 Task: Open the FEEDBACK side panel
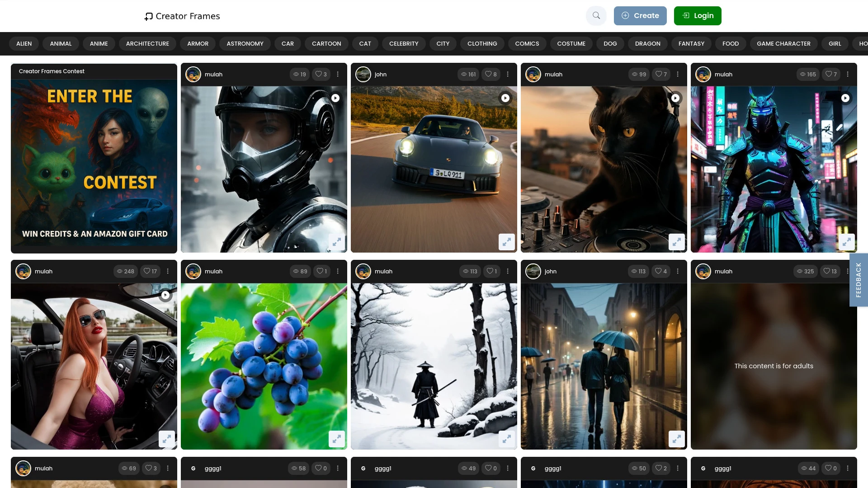click(x=859, y=280)
